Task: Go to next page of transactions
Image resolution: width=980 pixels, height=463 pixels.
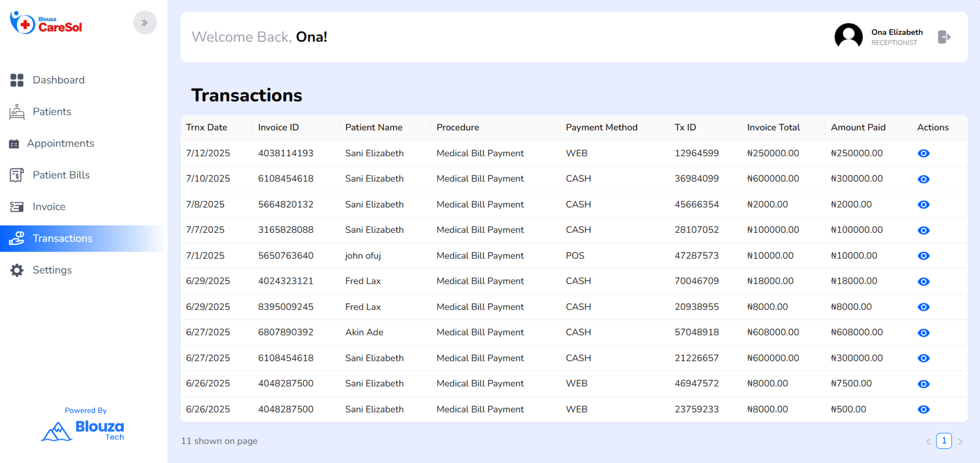Action: pos(960,442)
